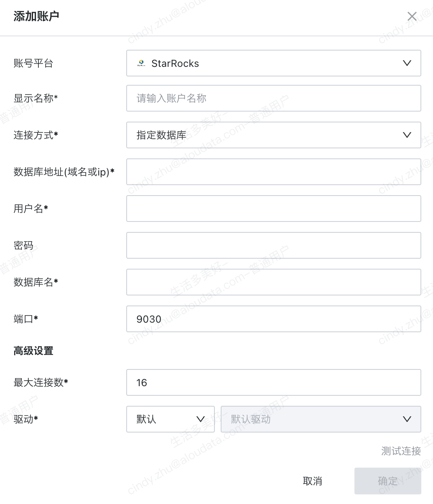
Task: Click into the 密码 field
Action: [273, 245]
